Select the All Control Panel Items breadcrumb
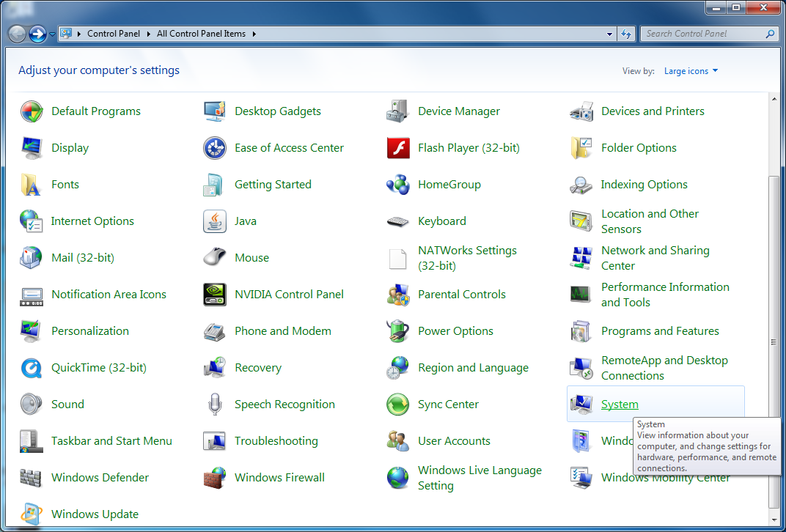This screenshot has width=786, height=532. coord(202,34)
